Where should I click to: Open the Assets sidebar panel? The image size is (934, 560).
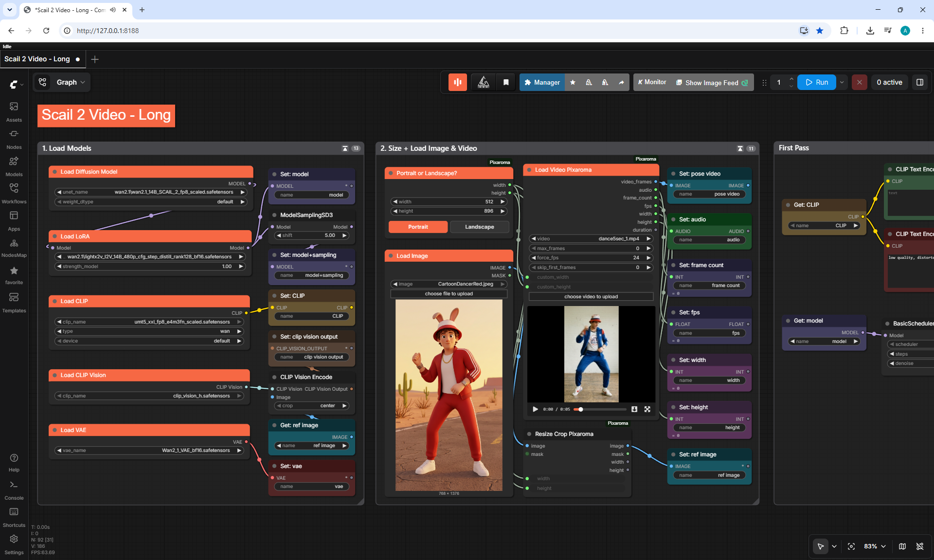[x=14, y=111]
